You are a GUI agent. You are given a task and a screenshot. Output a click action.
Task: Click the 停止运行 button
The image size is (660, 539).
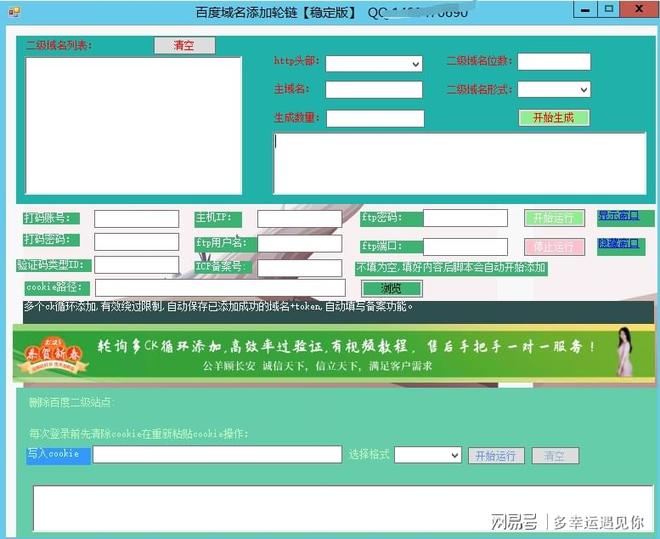coord(554,247)
